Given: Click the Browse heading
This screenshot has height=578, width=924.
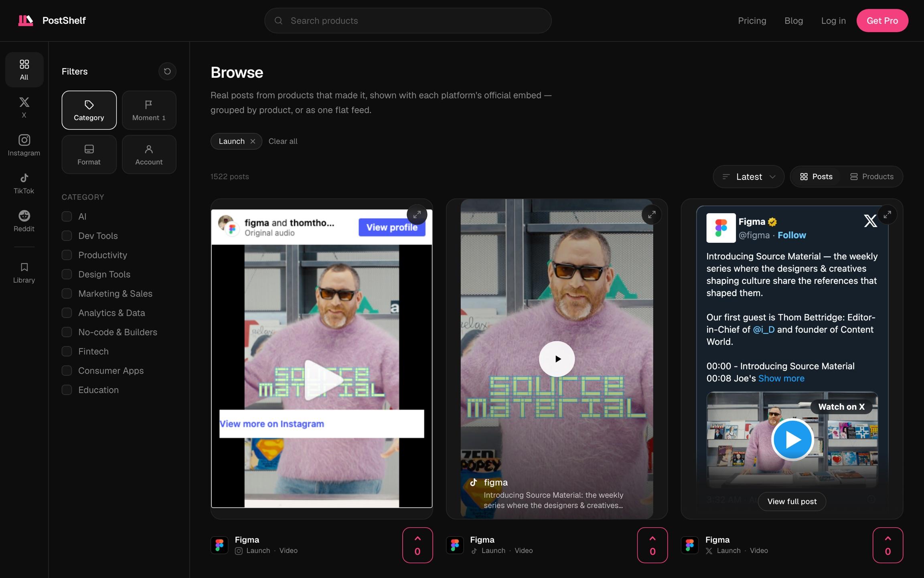Looking at the screenshot, I should (237, 73).
